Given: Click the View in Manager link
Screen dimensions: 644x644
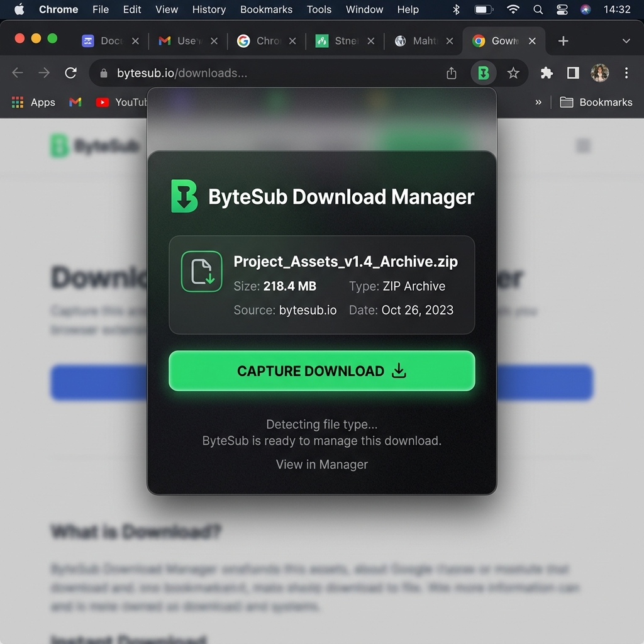Looking at the screenshot, I should (321, 465).
